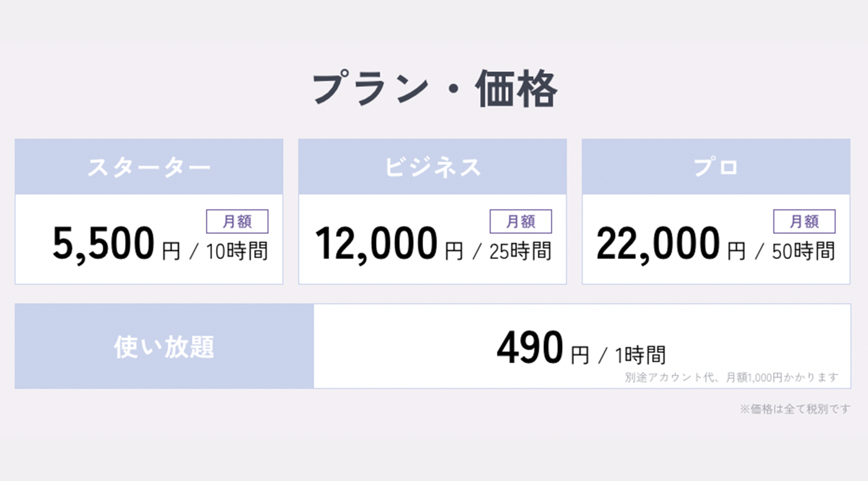Click the 10時間 hours label
This screenshot has height=481, width=868.
click(237, 251)
